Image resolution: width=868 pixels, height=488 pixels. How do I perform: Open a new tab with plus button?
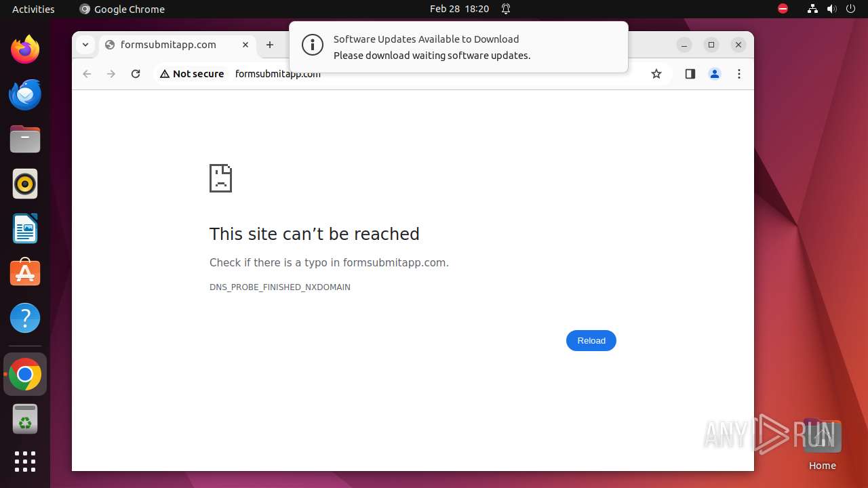pos(270,45)
